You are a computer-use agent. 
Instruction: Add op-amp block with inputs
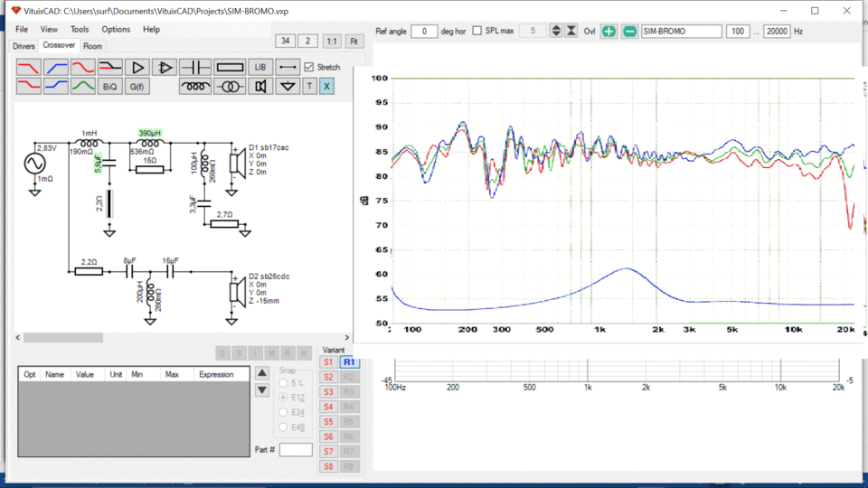coord(164,68)
